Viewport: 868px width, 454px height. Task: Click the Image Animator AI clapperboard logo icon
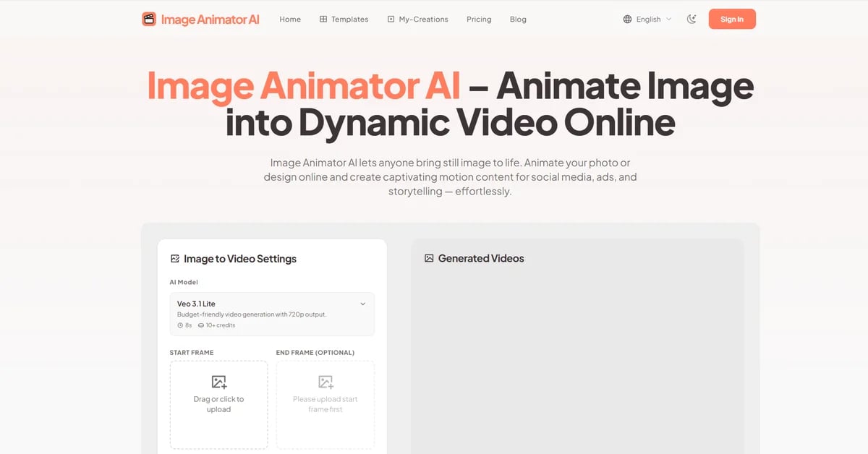(x=149, y=20)
